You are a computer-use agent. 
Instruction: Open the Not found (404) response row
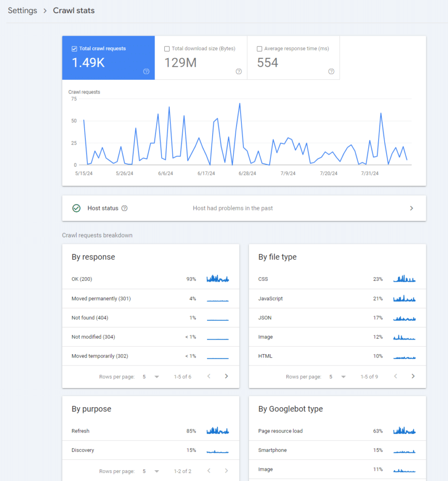pyautogui.click(x=150, y=318)
